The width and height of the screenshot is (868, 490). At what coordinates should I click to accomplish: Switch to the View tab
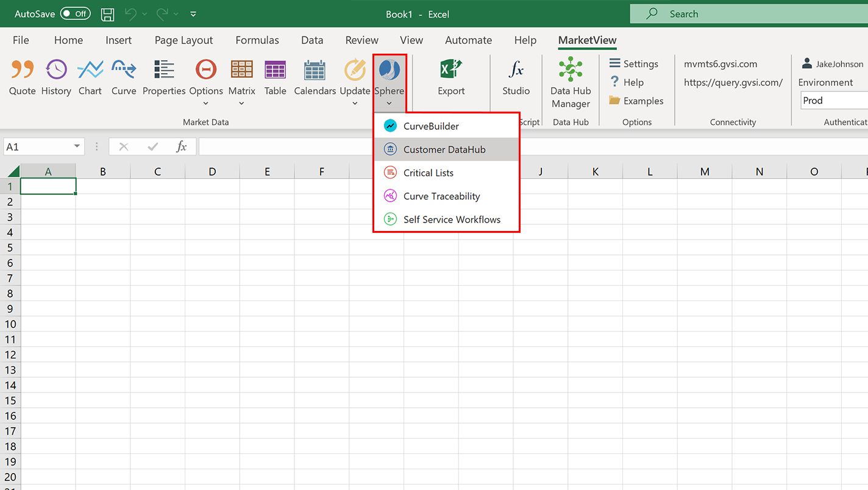(411, 40)
